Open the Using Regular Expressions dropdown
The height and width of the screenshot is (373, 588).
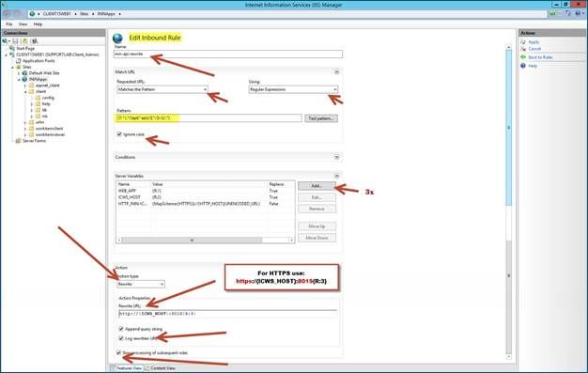(x=293, y=89)
